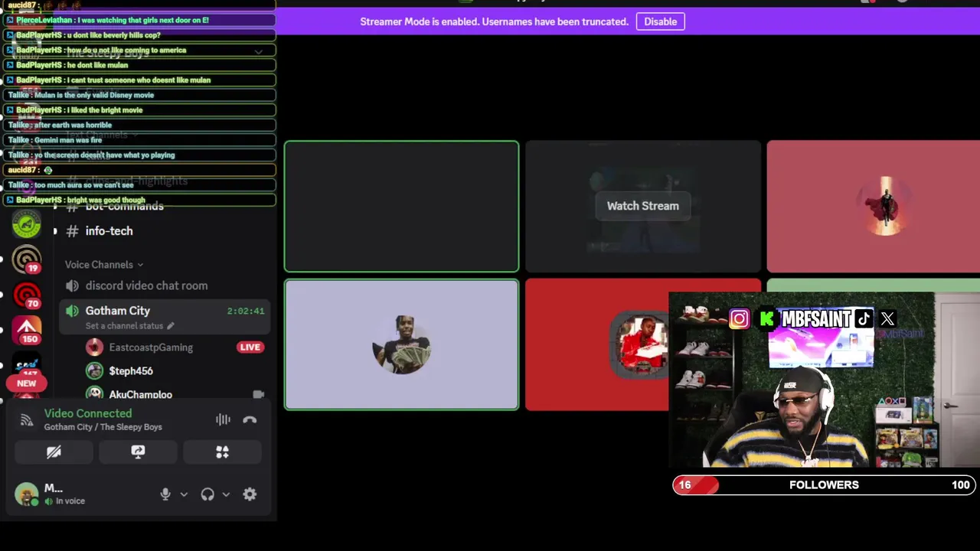Open voice connection signal details icon

click(x=27, y=419)
